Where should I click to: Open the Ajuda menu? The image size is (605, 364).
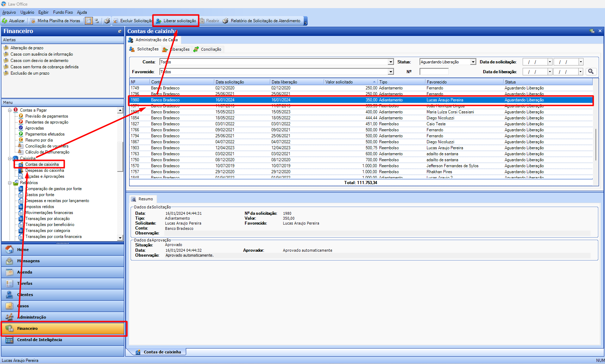(82, 12)
